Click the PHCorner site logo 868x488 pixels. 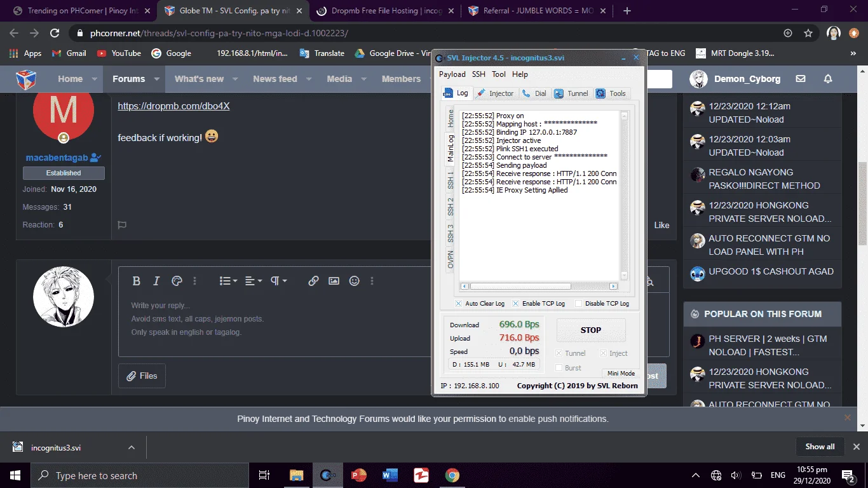26,79
